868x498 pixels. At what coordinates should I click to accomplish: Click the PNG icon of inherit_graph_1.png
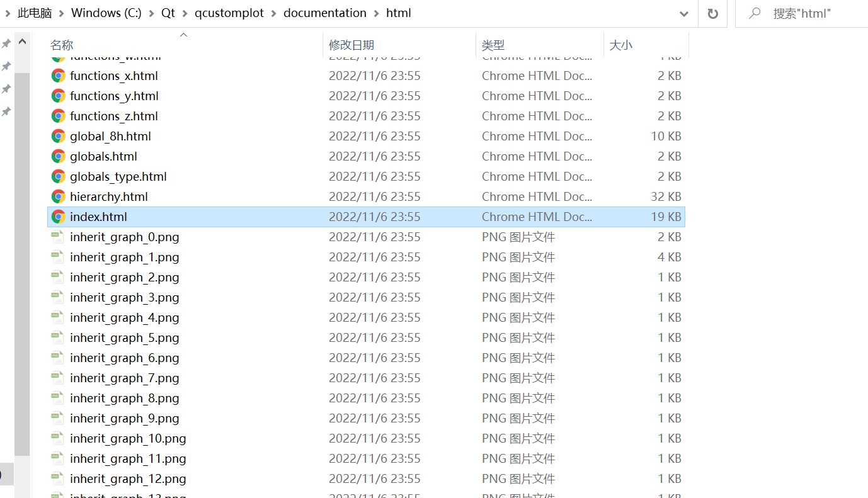(58, 257)
